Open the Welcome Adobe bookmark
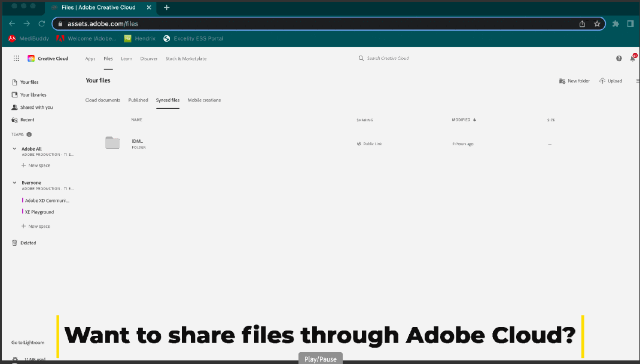 tap(87, 38)
